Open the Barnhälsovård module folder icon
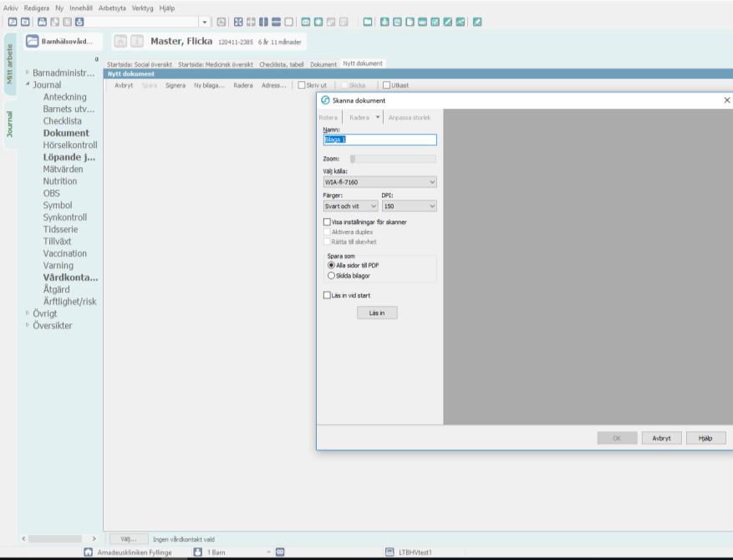Image resolution: width=733 pixels, height=560 pixels. (x=33, y=41)
